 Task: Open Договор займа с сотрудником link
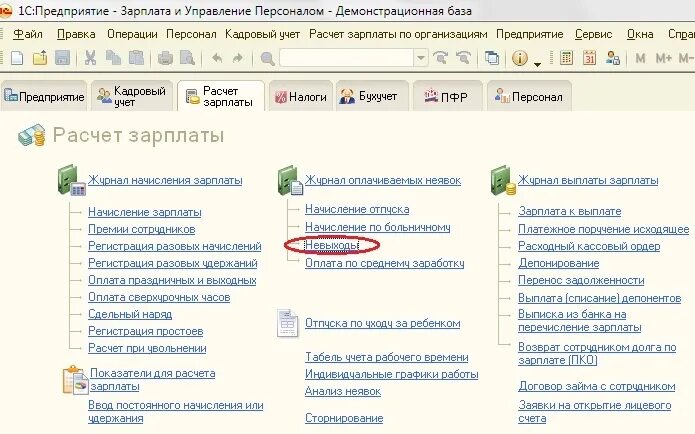[597, 386]
